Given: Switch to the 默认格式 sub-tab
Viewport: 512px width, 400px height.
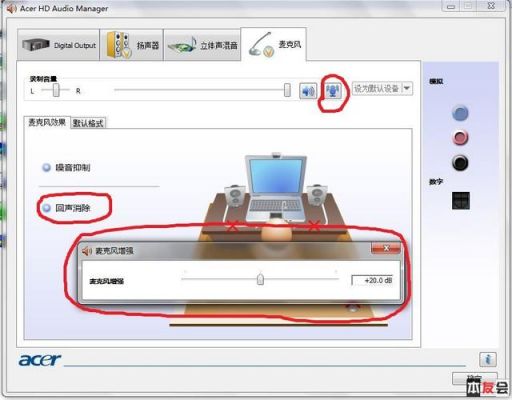Looking at the screenshot, I should point(88,123).
